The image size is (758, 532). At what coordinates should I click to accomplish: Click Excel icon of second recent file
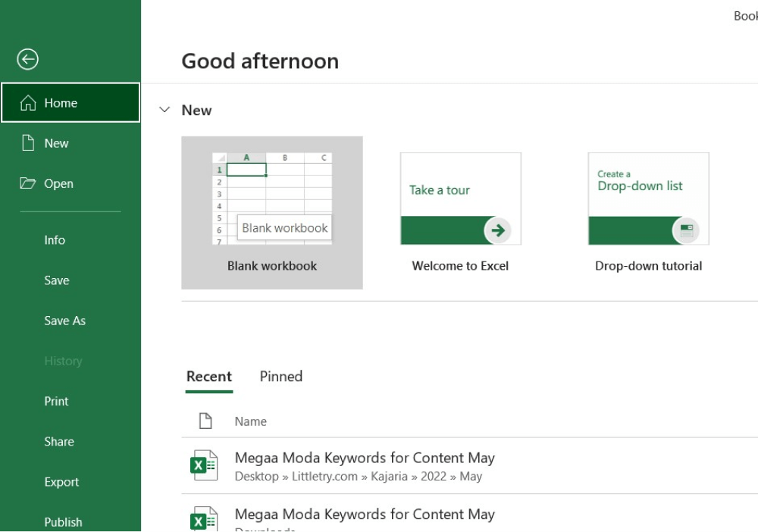pos(203,518)
